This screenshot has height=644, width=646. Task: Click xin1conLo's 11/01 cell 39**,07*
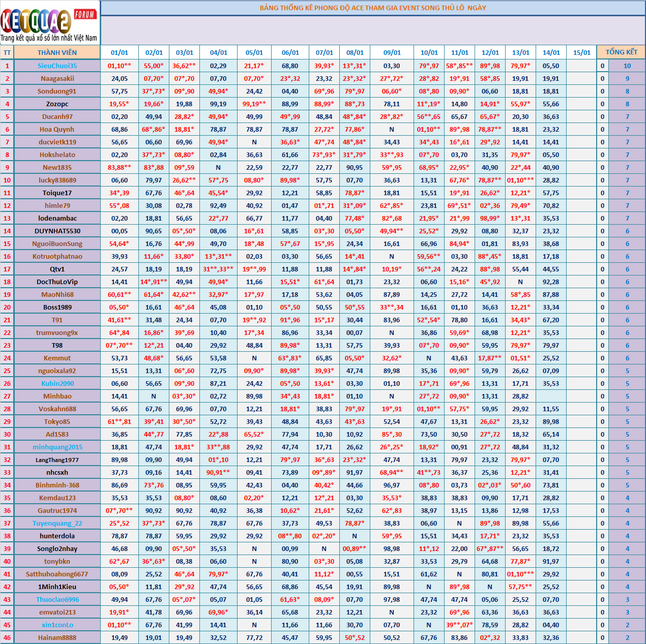(x=459, y=625)
